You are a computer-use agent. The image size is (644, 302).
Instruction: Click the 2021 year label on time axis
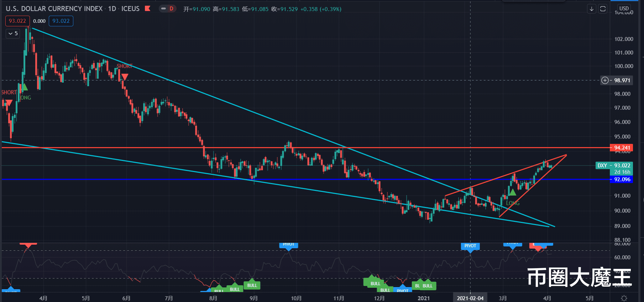coord(424,298)
